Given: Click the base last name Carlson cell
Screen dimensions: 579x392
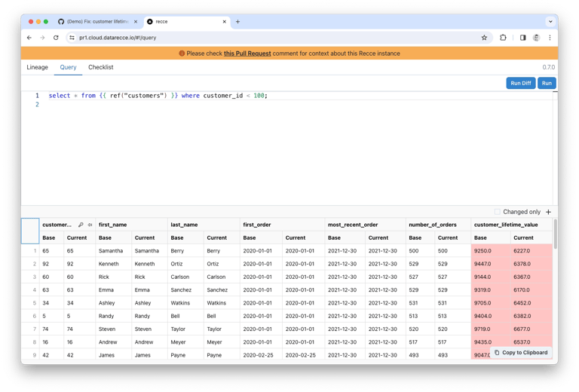Looking at the screenshot, I should coord(185,277).
